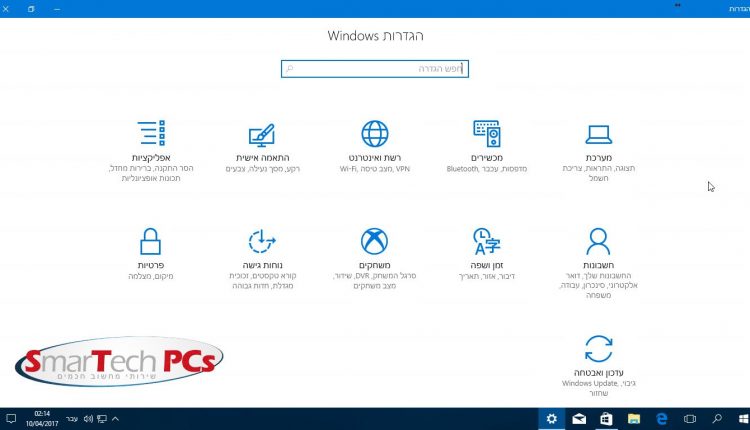Open Update & Security (עדכון ואבטחה) settings
This screenshot has height=430, width=750.
point(598,366)
